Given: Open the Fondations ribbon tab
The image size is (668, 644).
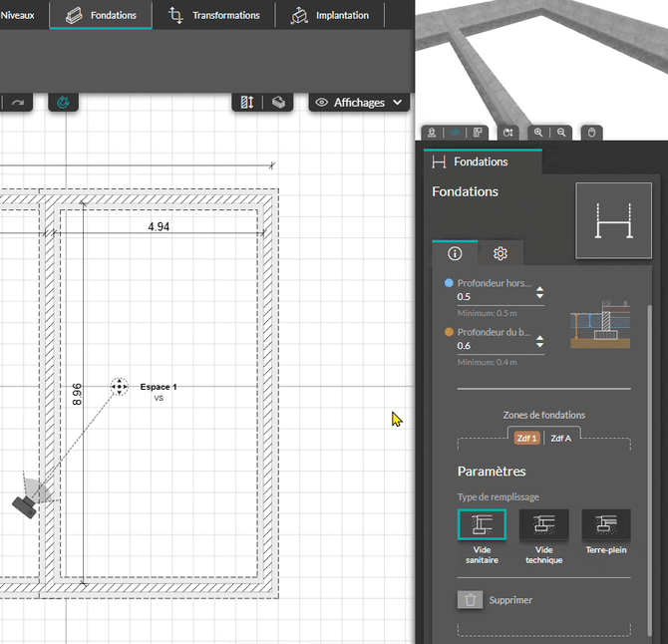Looking at the screenshot, I should 101,15.
